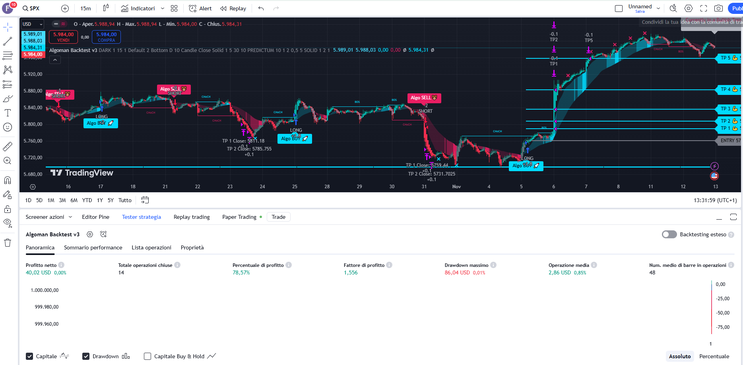Check the Capitale Buy & Hold checkbox
The height and width of the screenshot is (365, 743).
tap(147, 356)
